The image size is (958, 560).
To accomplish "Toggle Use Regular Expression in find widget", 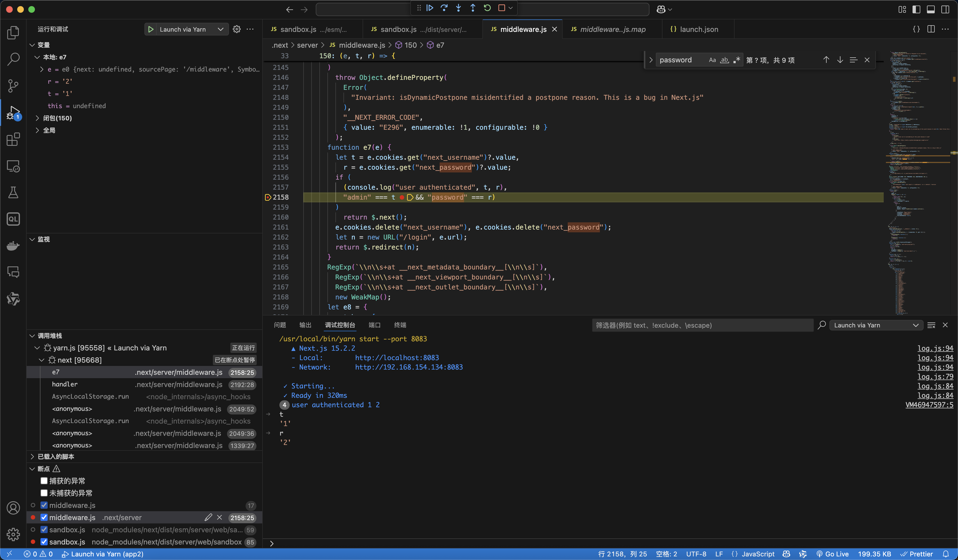I will coord(737,60).
